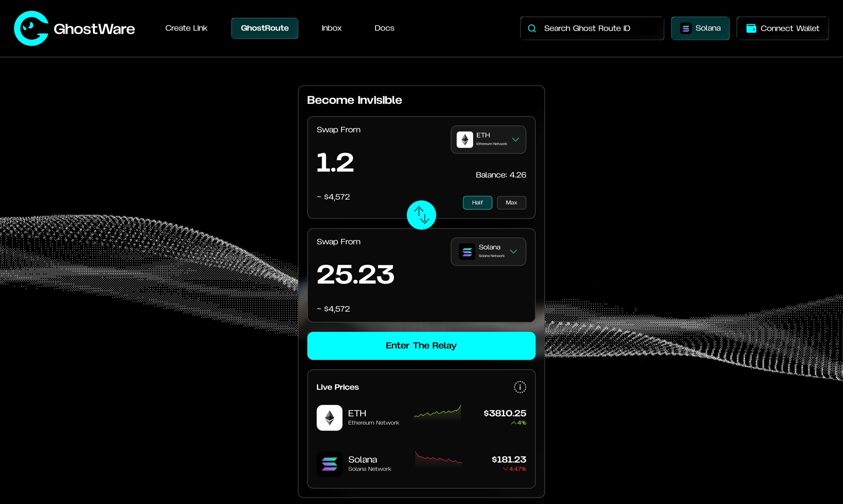Click the info icon next to Live Prices
The width and height of the screenshot is (843, 504).
pyautogui.click(x=520, y=387)
